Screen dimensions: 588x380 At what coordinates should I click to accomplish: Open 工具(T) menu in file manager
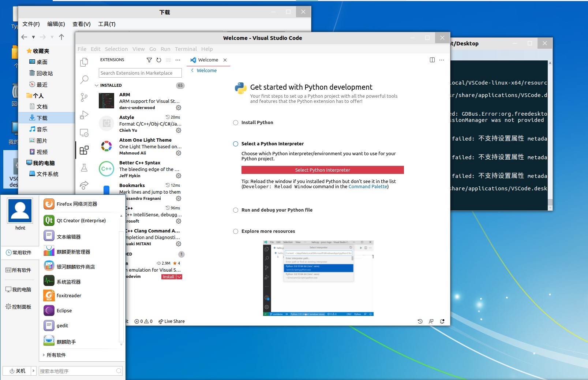point(107,24)
